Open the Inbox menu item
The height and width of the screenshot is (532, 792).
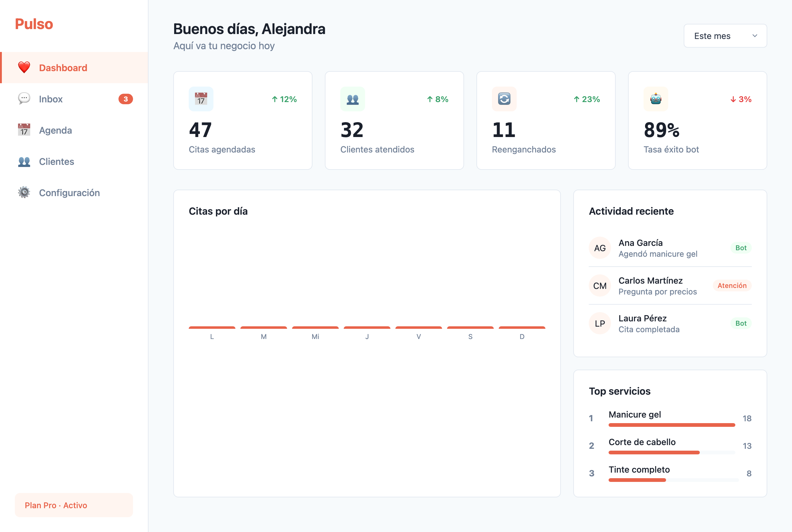[x=74, y=99]
